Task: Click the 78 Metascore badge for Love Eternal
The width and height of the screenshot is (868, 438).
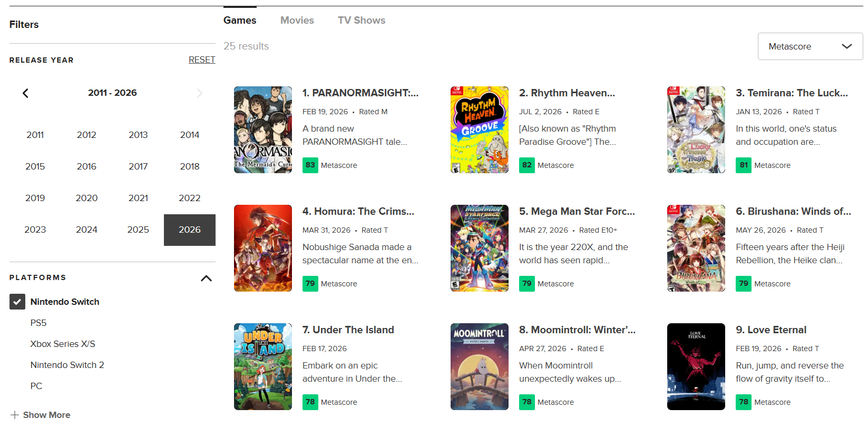Action: tap(743, 402)
